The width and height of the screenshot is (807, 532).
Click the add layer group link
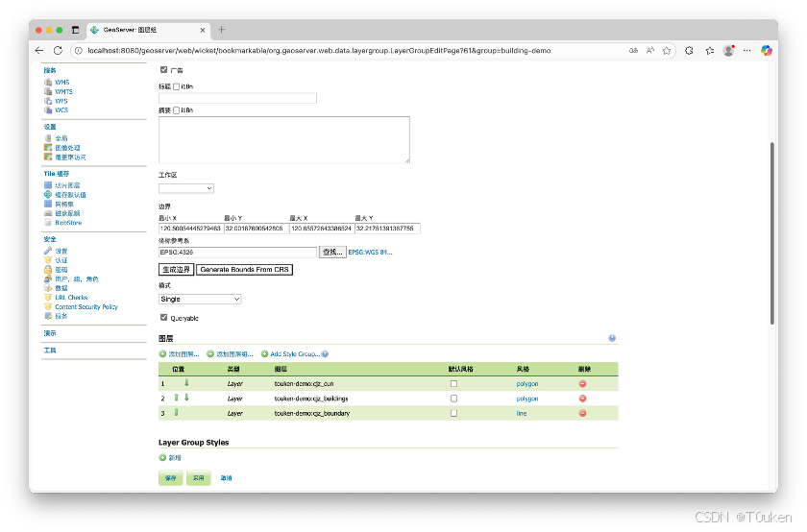click(234, 354)
